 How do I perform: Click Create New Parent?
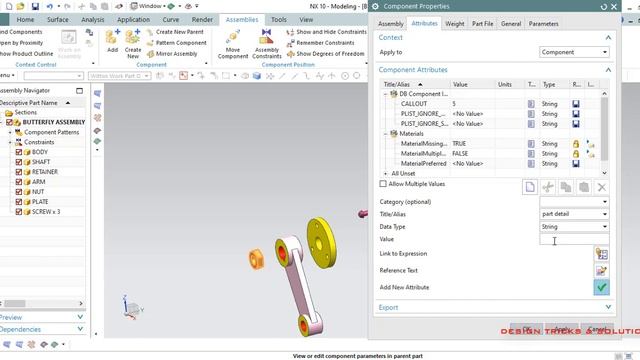point(175,32)
